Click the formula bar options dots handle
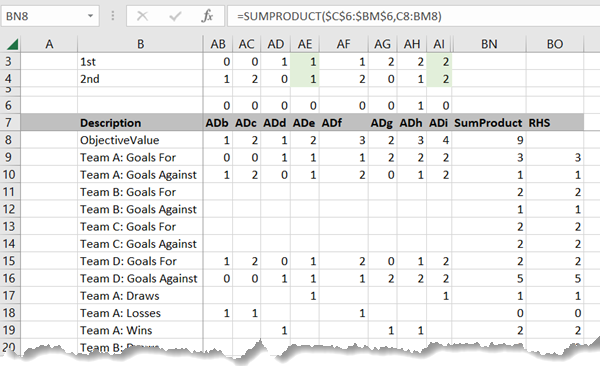The height and width of the screenshot is (366, 600). point(112,16)
